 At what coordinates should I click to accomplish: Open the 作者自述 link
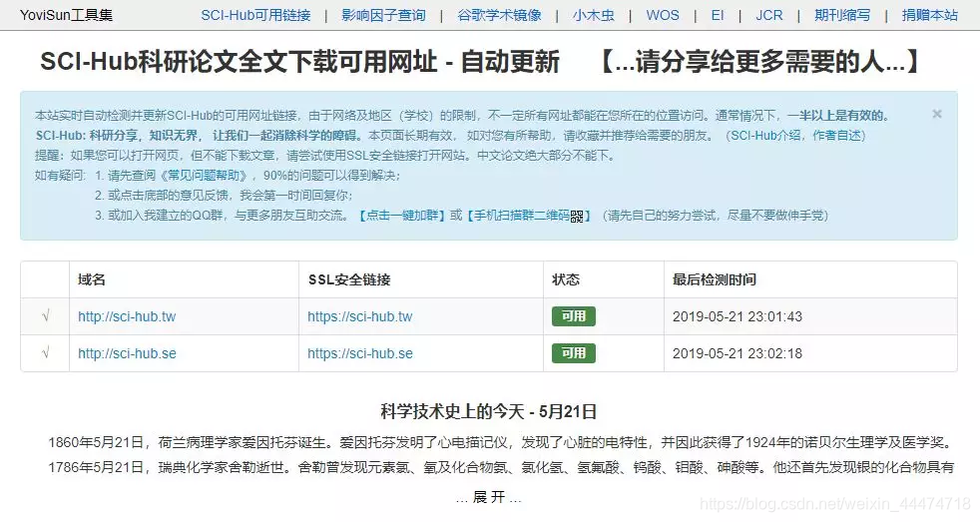click(x=837, y=135)
